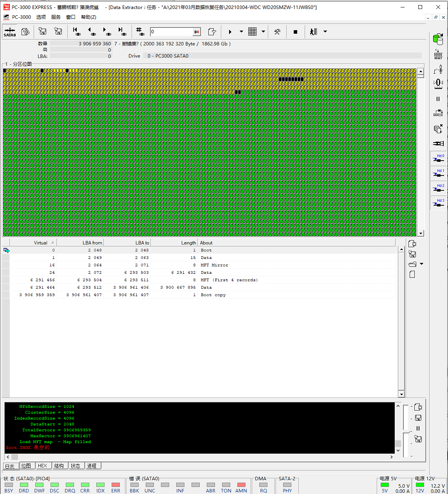Open the LBA field's dropdown button
Viewport: 448px width, 494px height.
click(x=197, y=32)
